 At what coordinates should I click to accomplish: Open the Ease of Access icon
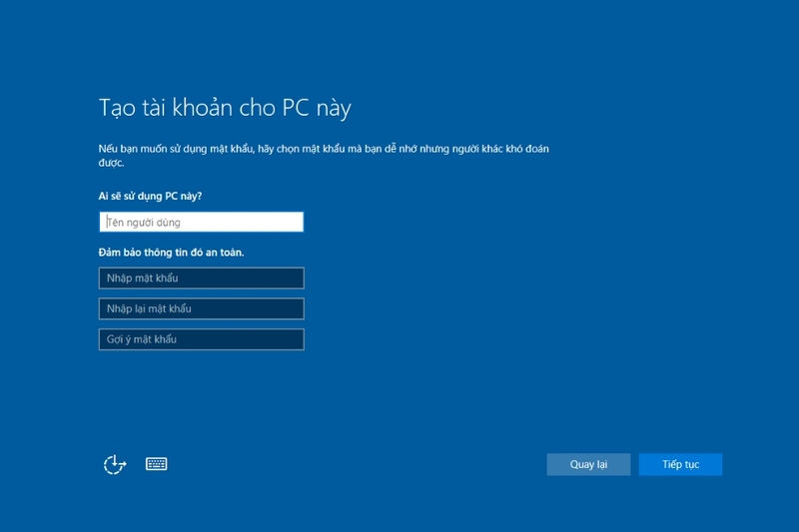click(115, 464)
